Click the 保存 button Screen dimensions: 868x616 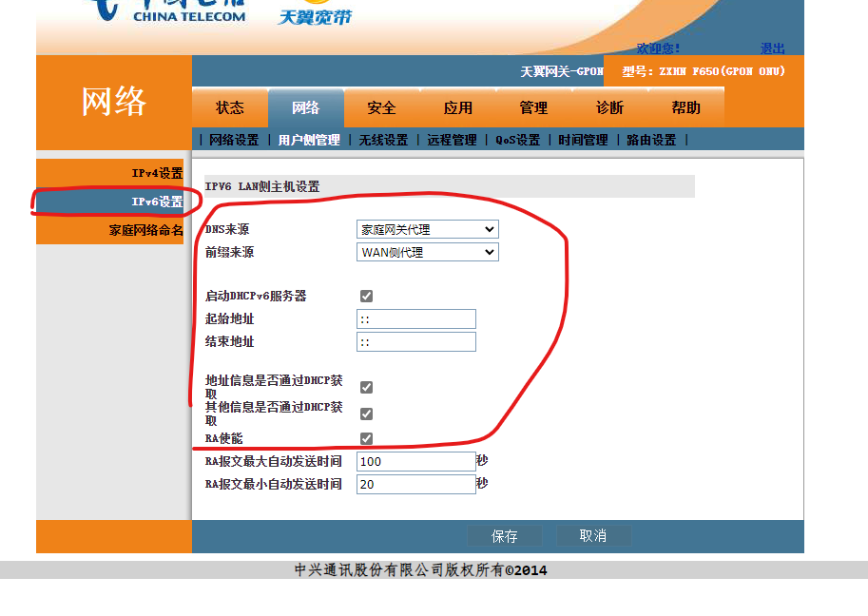(x=504, y=534)
